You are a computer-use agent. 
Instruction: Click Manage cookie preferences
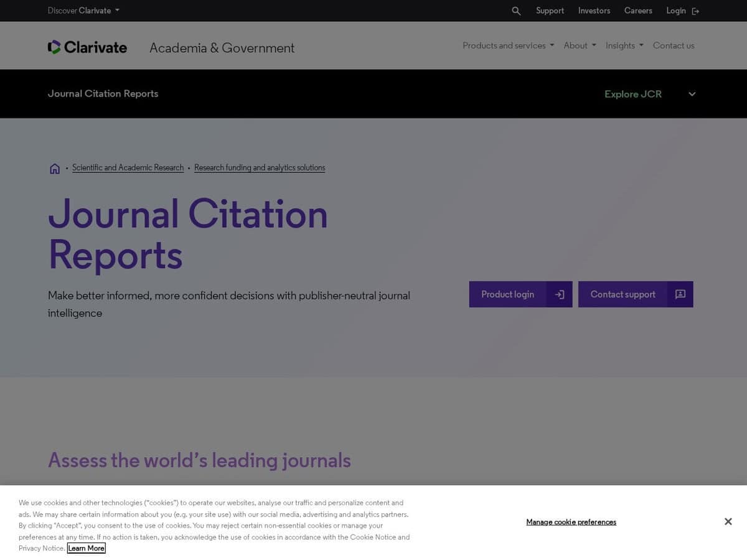[x=571, y=522]
